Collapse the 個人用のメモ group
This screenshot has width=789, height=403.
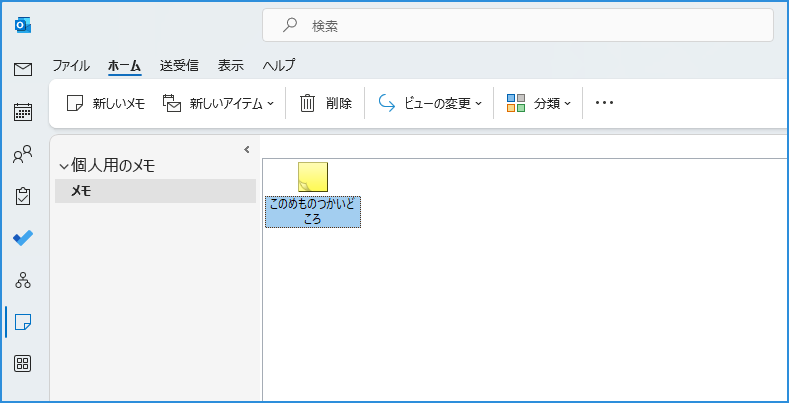tap(63, 166)
